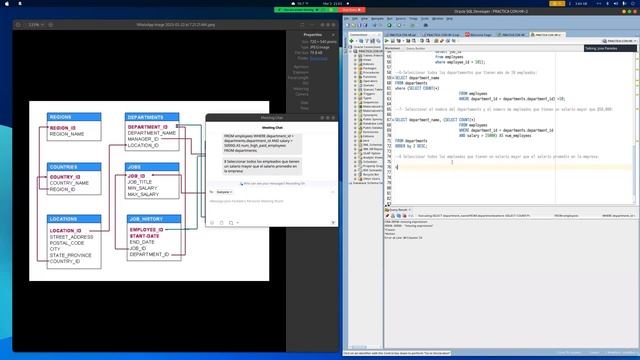Click the Undo icon in main toolbar
Image resolution: width=640 pixels, height=360 pixels.
[x=375, y=25]
